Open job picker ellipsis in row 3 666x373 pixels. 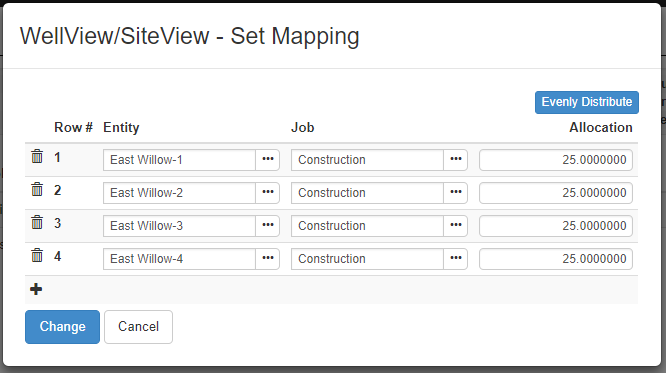point(456,226)
